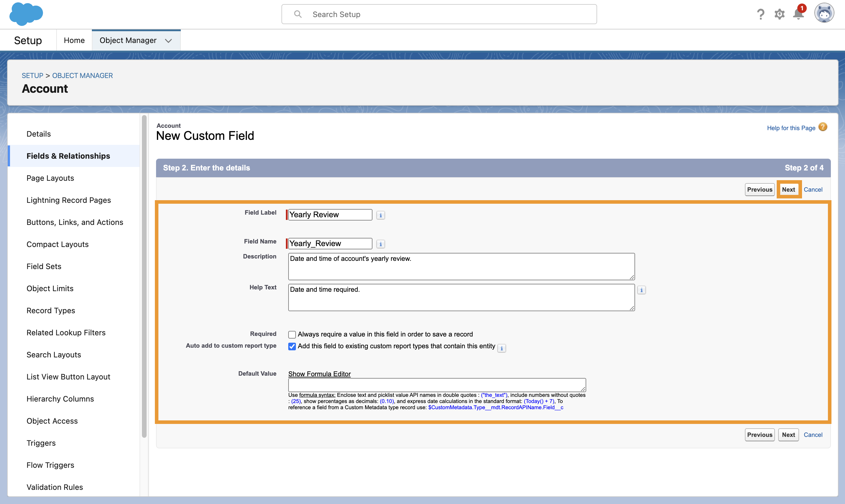Click the Default Value formula box
Screen dimensions: 845x504
coord(437,385)
